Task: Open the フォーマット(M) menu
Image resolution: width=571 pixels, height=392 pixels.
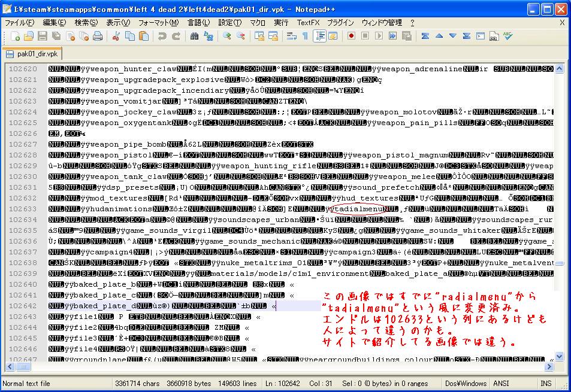Action: [158, 23]
